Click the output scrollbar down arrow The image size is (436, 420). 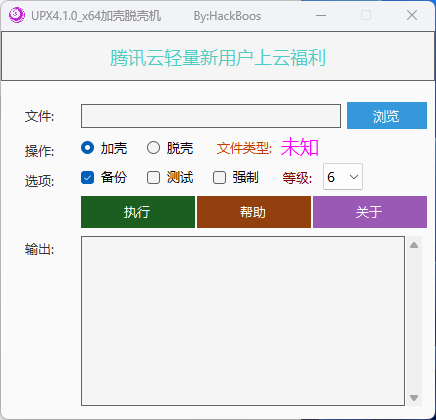tap(414, 398)
